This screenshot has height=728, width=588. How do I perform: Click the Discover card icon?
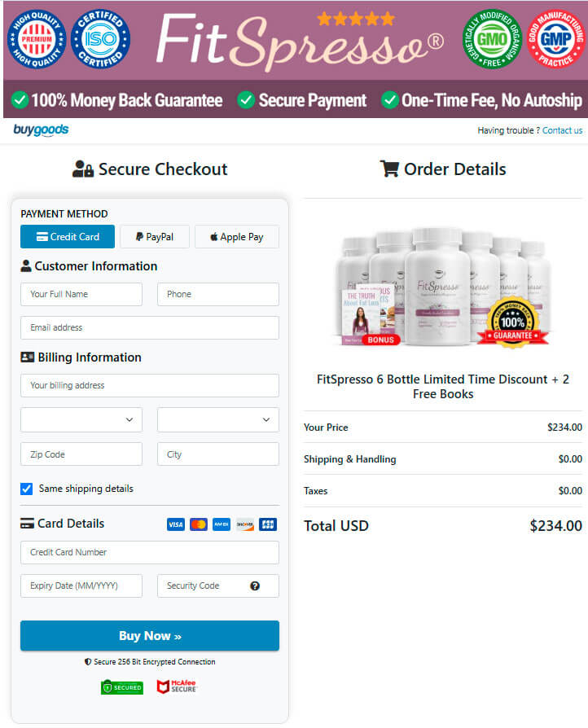click(x=244, y=524)
